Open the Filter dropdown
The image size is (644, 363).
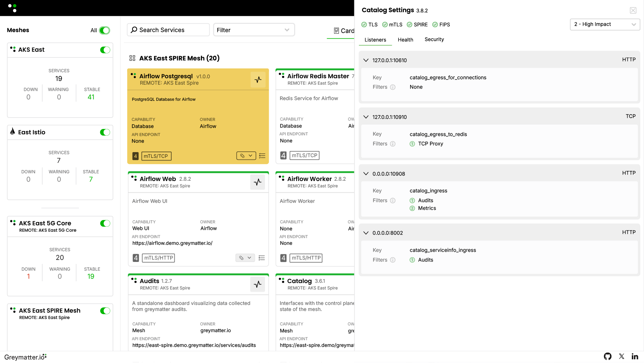(254, 30)
